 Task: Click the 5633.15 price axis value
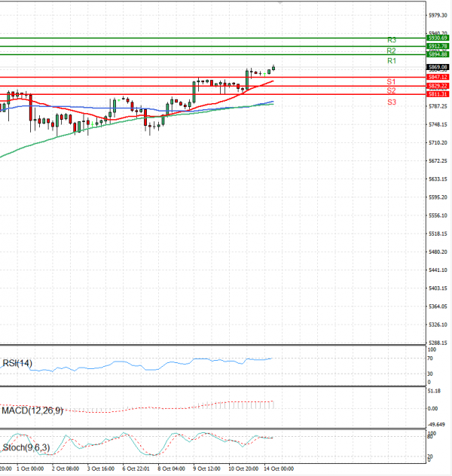(x=438, y=179)
